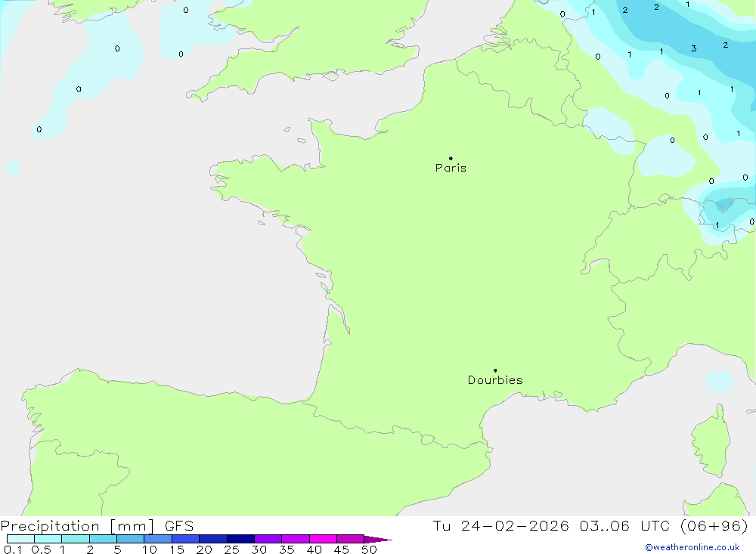Click the precipitation value 3 on the map
This screenshot has width=756, height=554.
point(694,48)
